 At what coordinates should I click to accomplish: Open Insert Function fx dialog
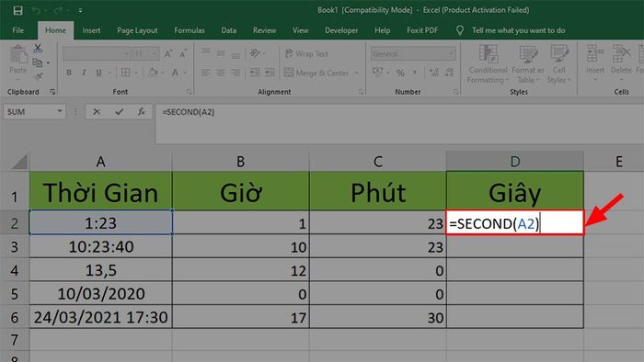142,111
